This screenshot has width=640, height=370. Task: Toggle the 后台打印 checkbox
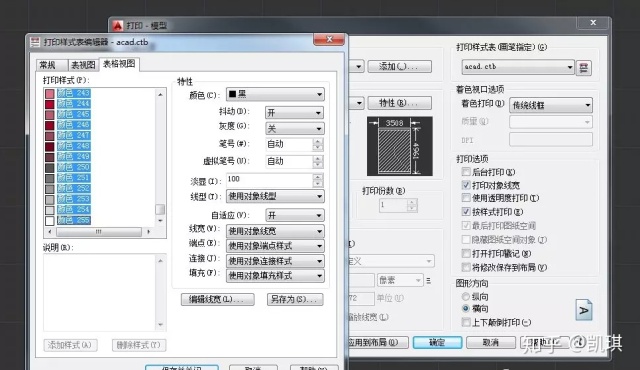tap(466, 172)
